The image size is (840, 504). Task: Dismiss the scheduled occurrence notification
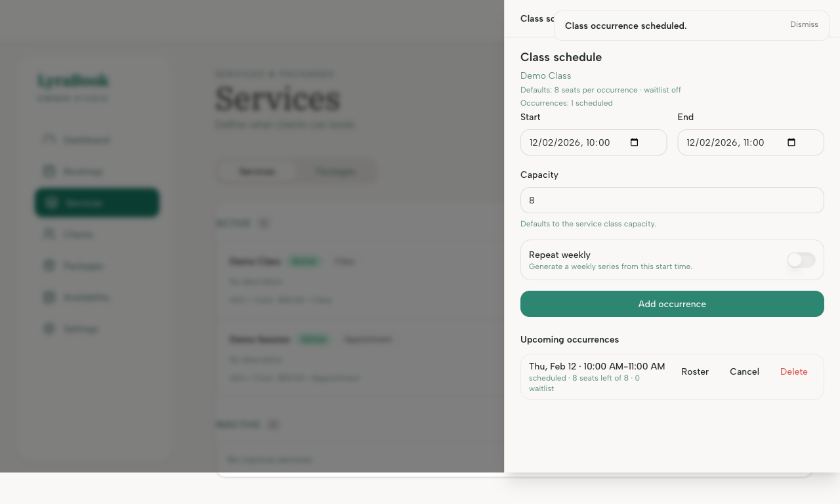point(804,24)
